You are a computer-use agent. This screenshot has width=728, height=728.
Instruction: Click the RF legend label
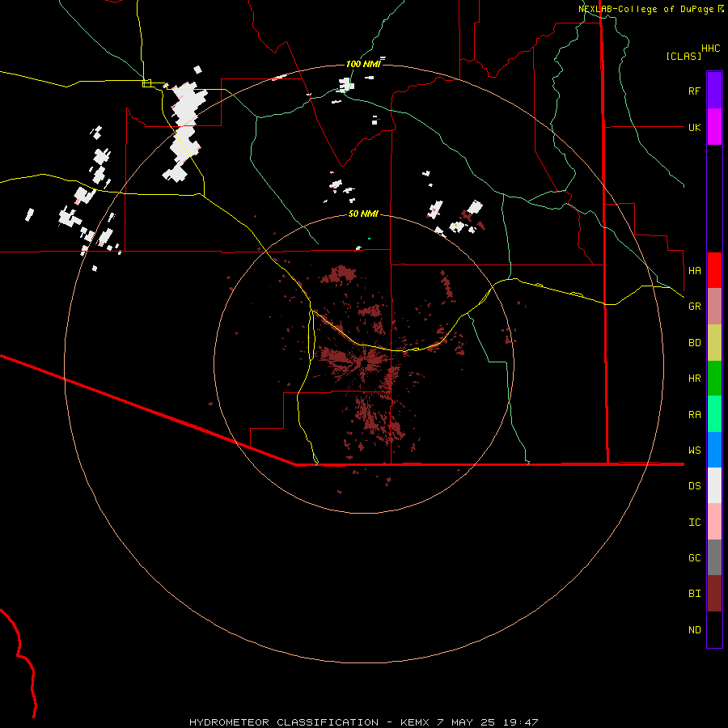tap(695, 91)
